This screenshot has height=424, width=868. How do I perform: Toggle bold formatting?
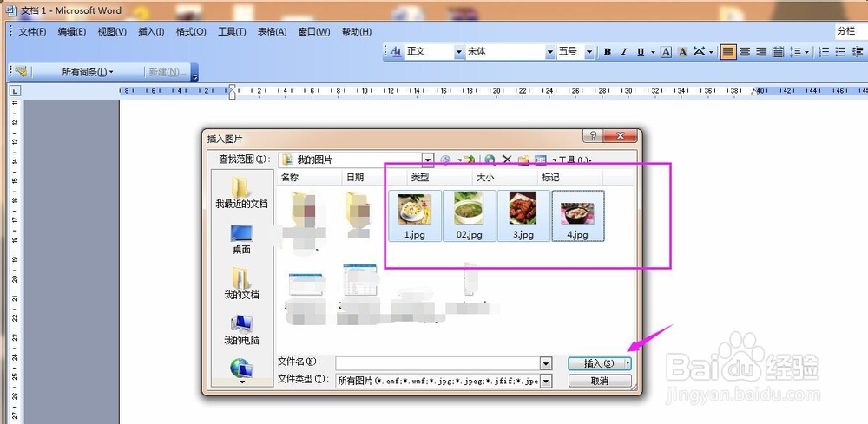point(608,52)
